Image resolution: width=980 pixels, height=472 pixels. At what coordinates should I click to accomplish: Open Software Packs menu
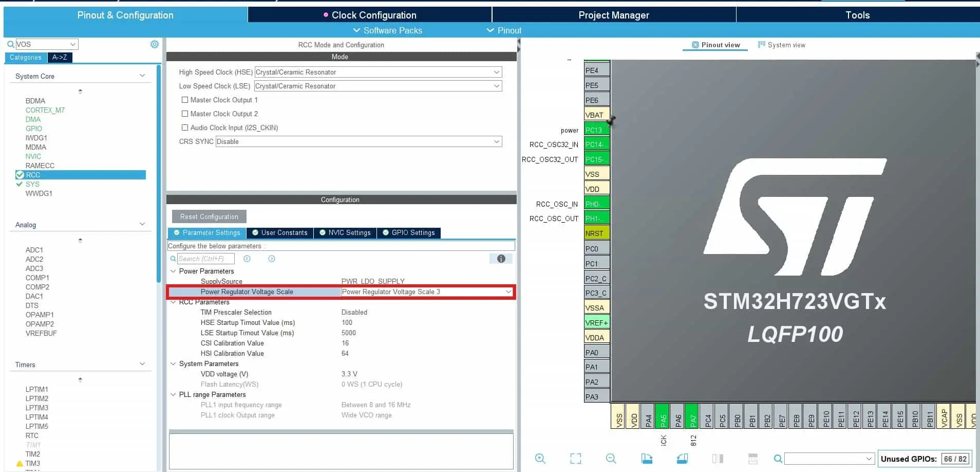[388, 30]
